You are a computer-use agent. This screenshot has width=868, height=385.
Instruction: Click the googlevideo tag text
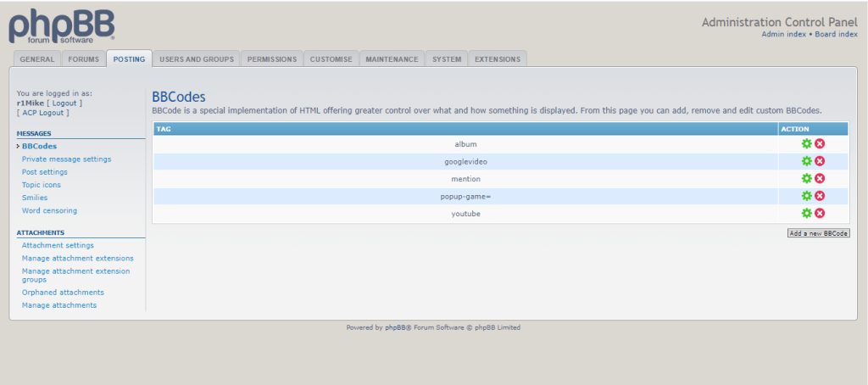[x=465, y=162]
